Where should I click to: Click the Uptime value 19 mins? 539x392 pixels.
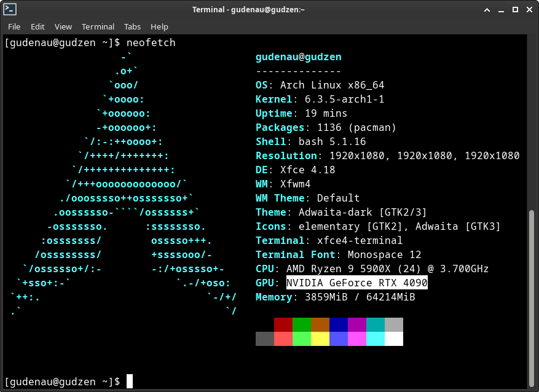pyautogui.click(x=326, y=113)
